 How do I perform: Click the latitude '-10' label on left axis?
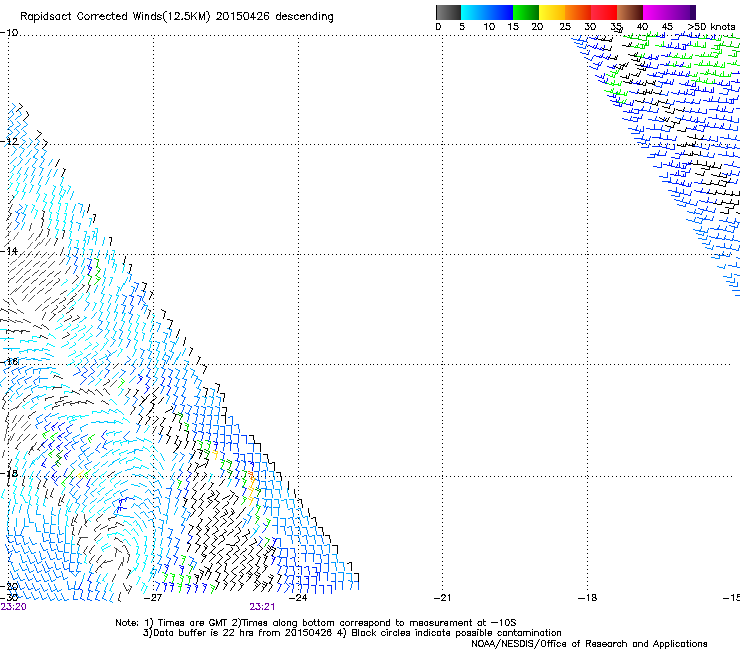click(x=9, y=33)
